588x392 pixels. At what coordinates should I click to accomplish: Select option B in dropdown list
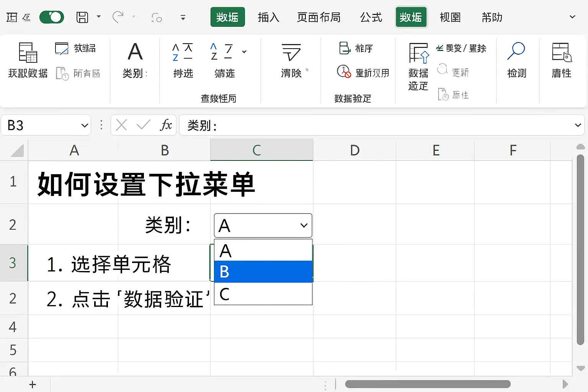tap(263, 272)
